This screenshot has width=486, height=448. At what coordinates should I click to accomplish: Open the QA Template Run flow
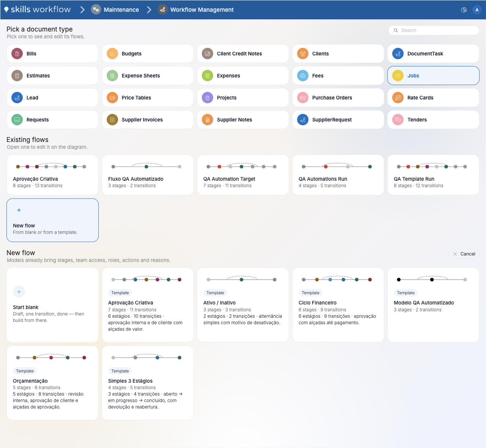pos(433,175)
